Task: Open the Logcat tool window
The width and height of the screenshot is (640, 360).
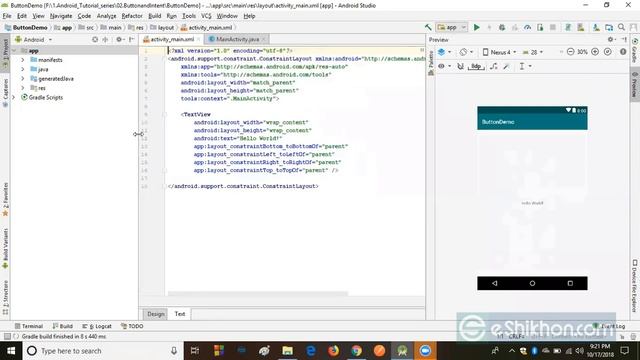Action: [97, 326]
